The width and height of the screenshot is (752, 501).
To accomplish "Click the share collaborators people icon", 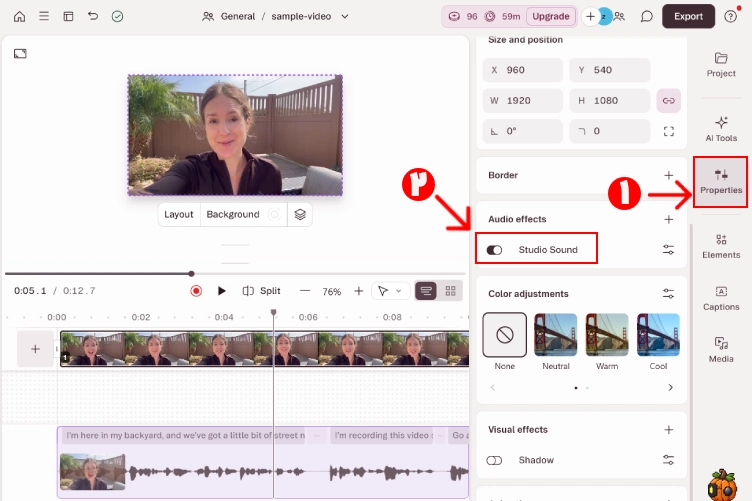I will [620, 16].
